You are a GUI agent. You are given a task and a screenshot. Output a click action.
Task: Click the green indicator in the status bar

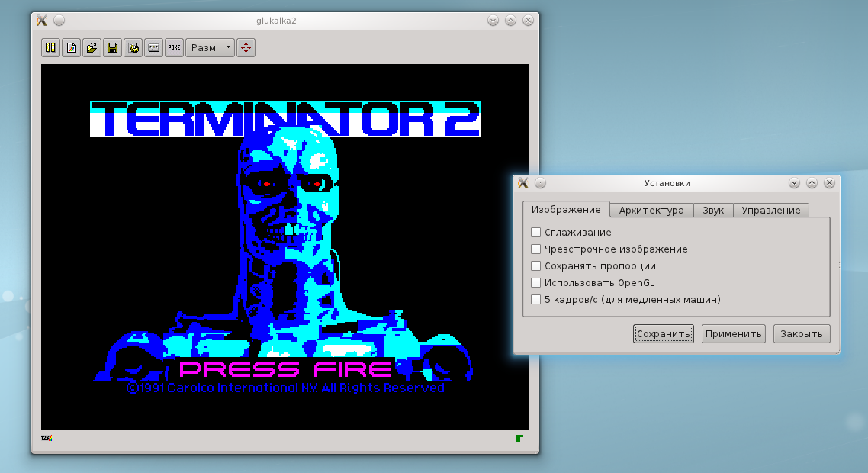point(519,438)
